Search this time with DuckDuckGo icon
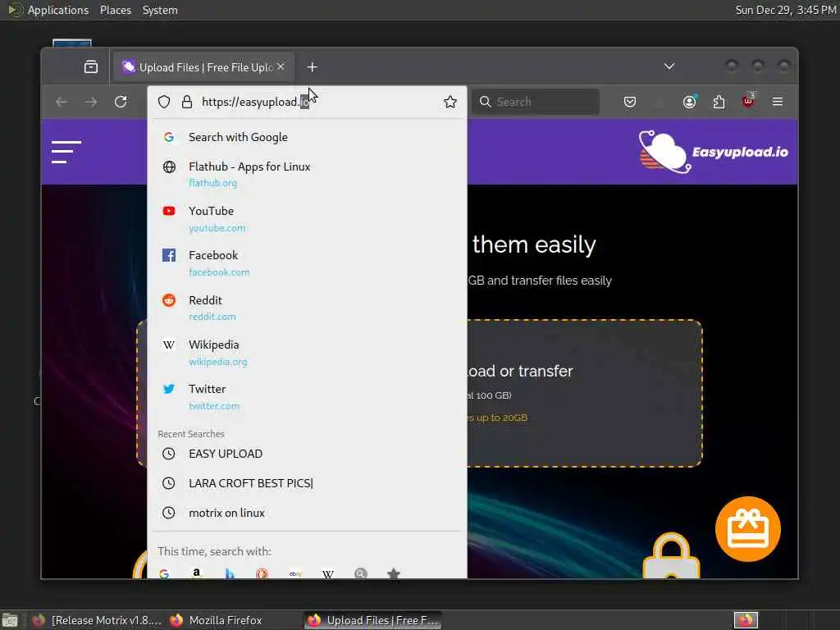 tap(262, 573)
